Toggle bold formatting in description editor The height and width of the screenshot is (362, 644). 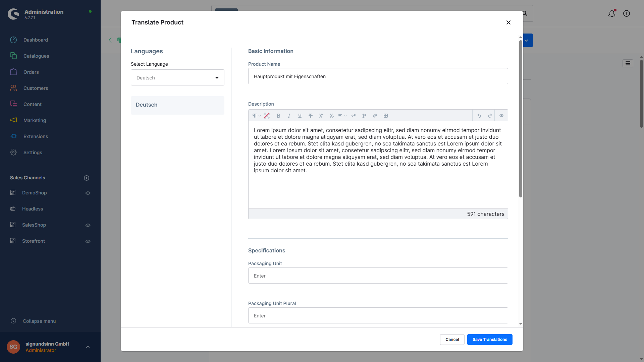point(278,116)
